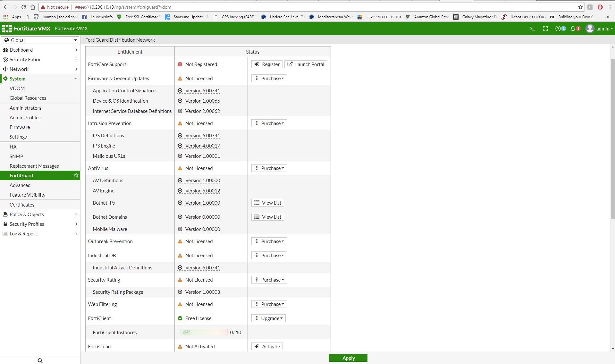Image resolution: width=615 pixels, height=364 pixels.
Task: Bookmark this page with the address bar star
Action: click(580, 7)
